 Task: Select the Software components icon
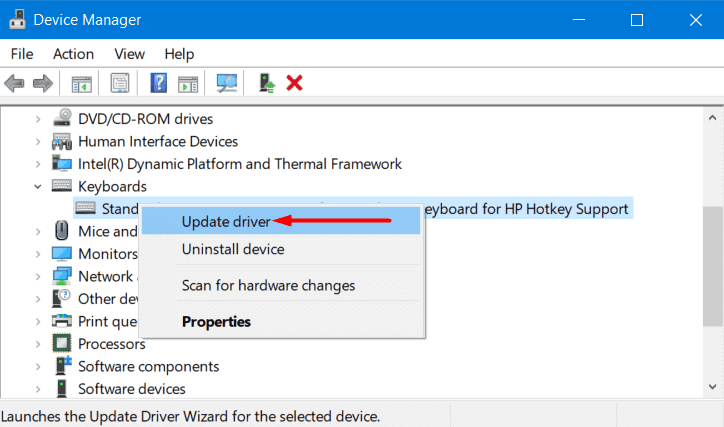pyautogui.click(x=63, y=366)
